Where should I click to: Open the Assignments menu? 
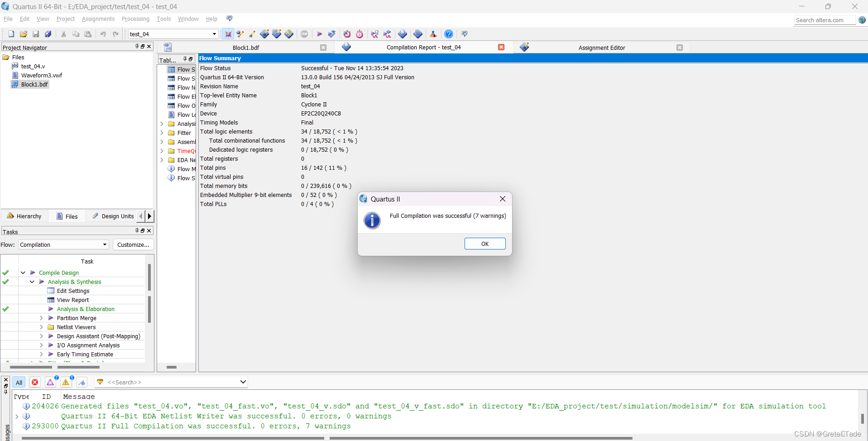98,19
